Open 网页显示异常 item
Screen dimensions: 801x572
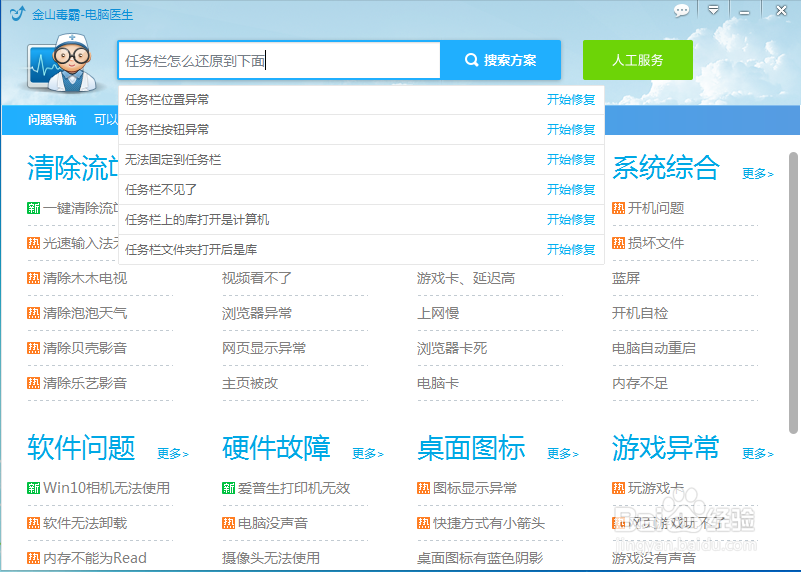pos(264,348)
